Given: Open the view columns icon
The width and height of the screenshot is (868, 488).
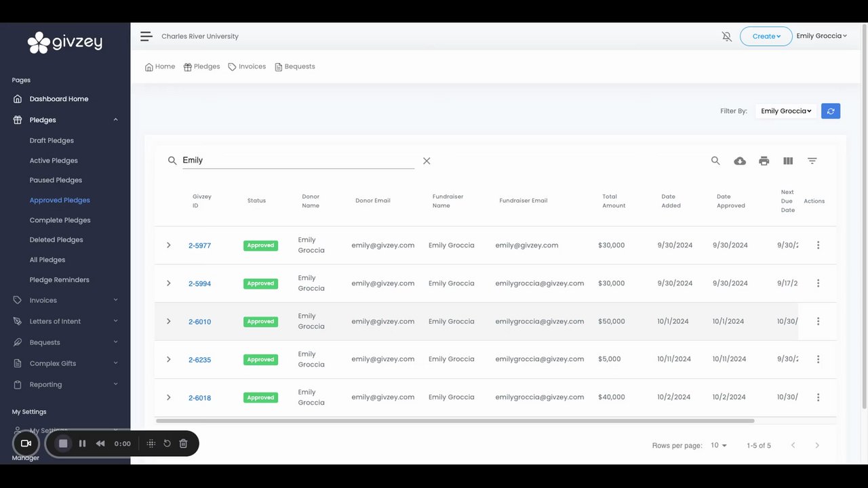Looking at the screenshot, I should 788,161.
